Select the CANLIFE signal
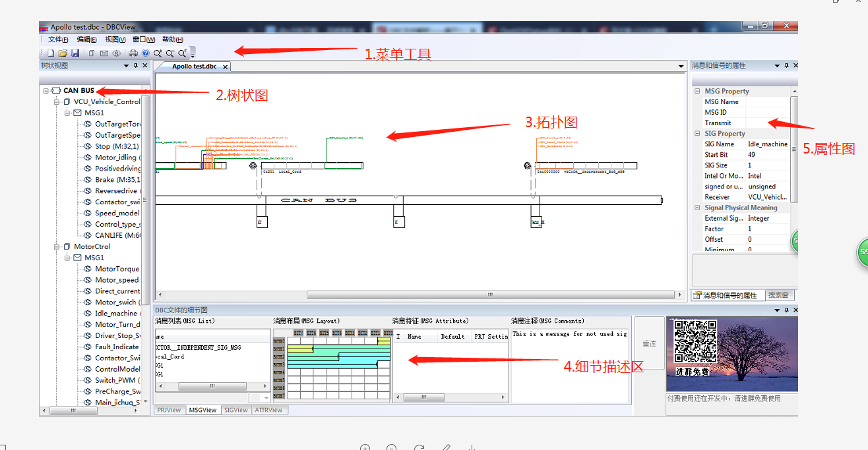The height and width of the screenshot is (450, 868). coord(117,235)
